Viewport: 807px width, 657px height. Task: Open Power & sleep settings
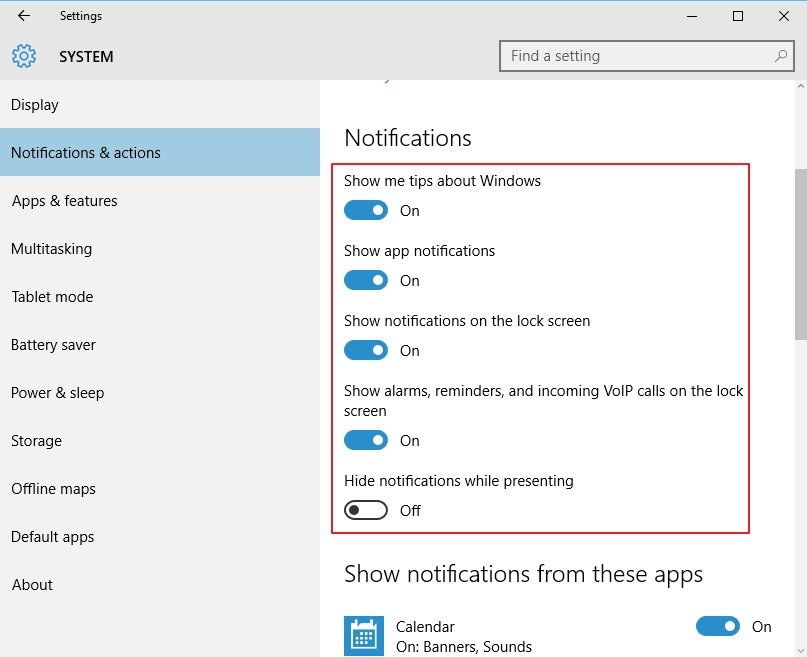pos(57,392)
